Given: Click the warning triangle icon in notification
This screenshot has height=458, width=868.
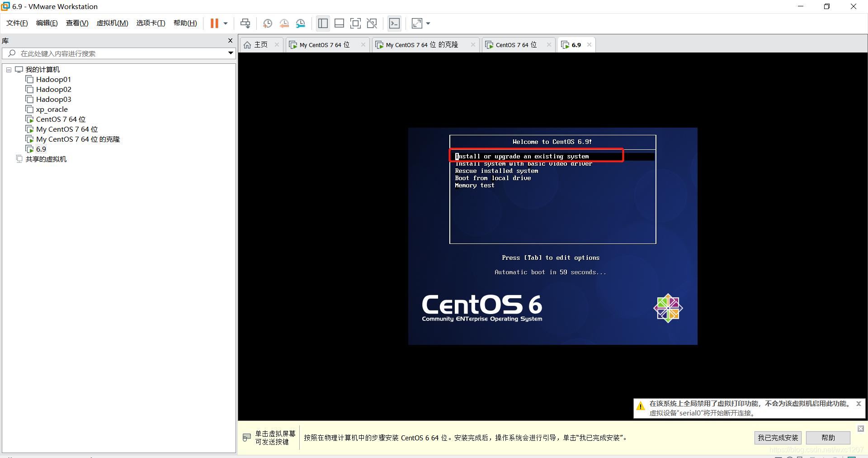Looking at the screenshot, I should pos(641,406).
